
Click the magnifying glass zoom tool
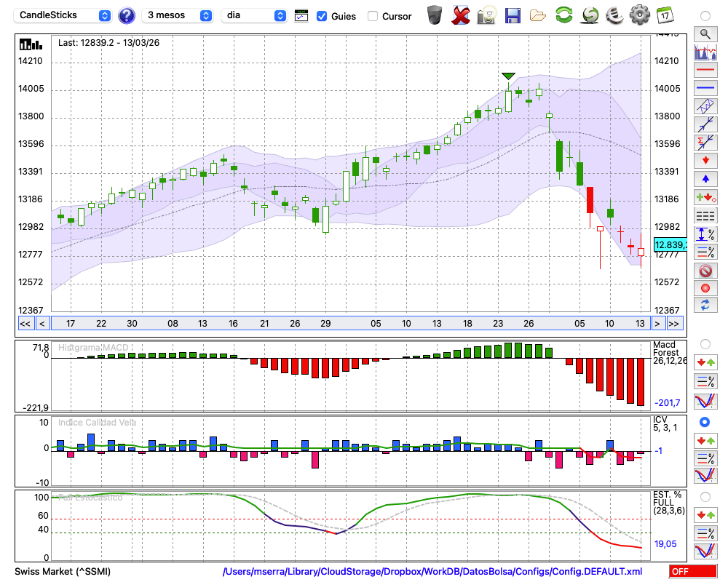(705, 33)
